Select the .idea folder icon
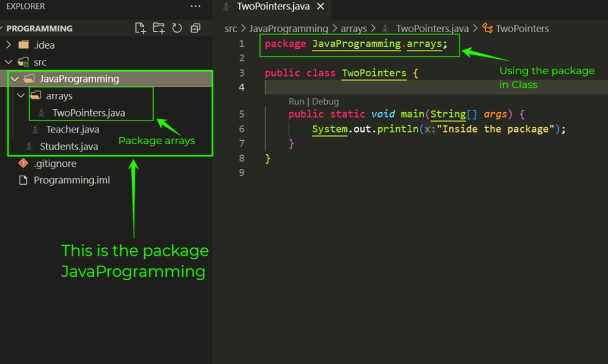The image size is (608, 364). tap(24, 45)
